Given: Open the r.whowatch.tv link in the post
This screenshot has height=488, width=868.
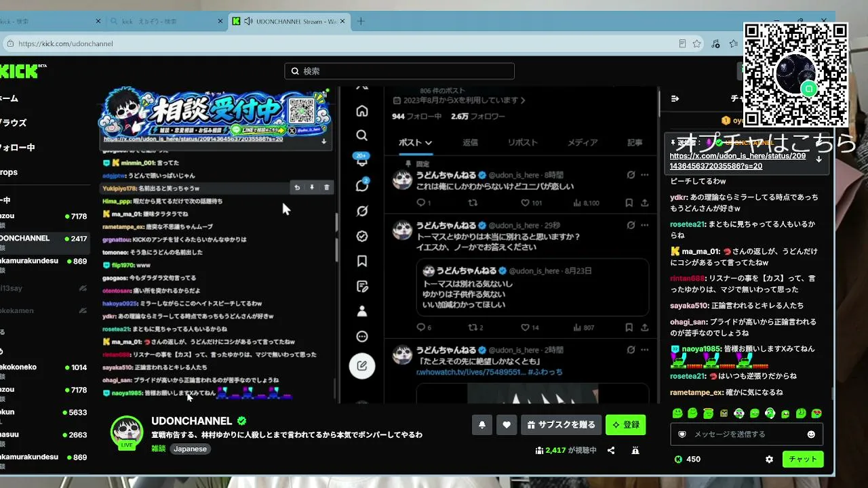Looking at the screenshot, I should [x=470, y=372].
